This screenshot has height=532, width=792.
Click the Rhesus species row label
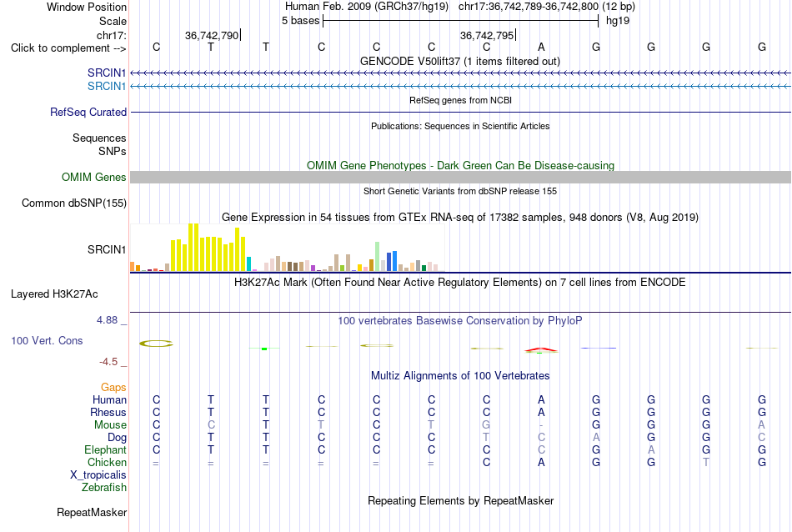pos(108,412)
